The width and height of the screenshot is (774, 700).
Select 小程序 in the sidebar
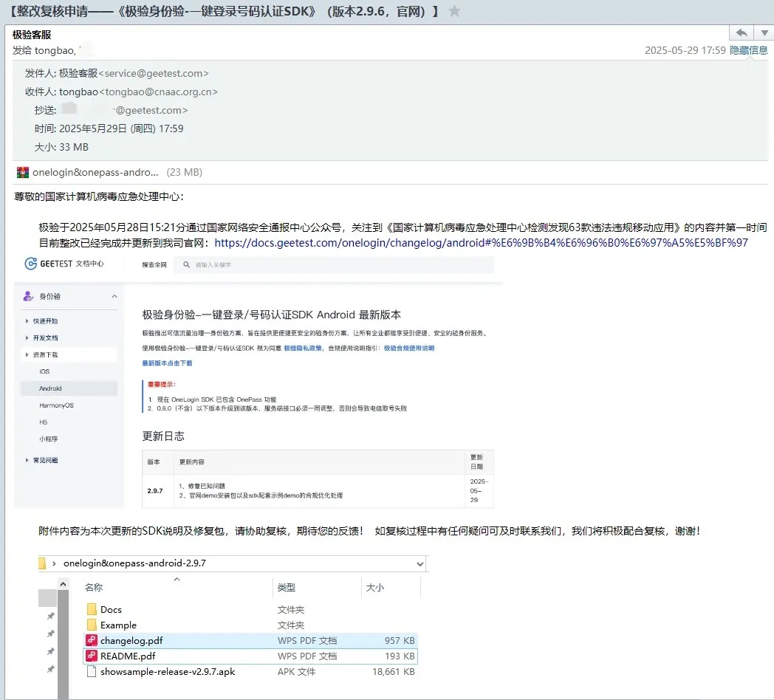coord(49,439)
